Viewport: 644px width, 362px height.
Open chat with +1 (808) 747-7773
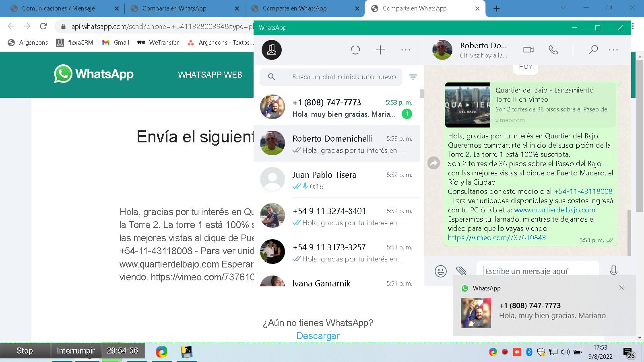click(x=336, y=107)
